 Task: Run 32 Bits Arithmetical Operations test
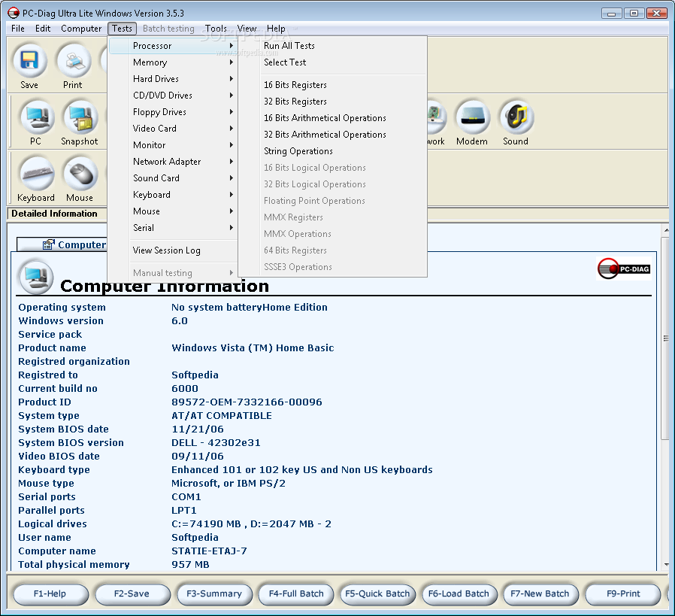(332, 135)
